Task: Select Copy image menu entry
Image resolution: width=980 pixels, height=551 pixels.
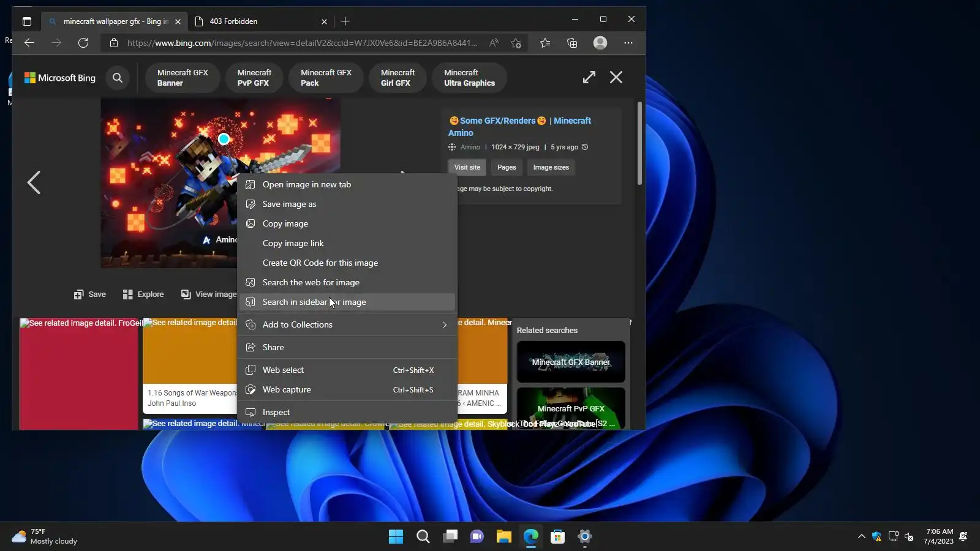Action: pos(348,223)
